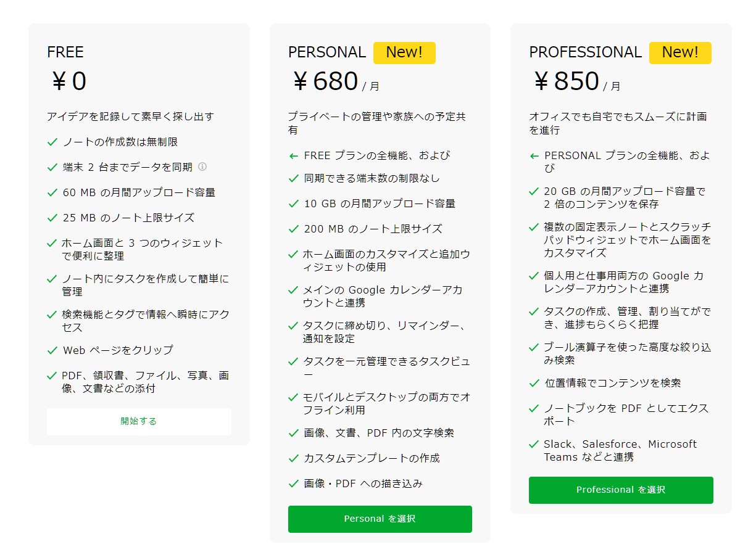
Task: Click the checkmark beside 'Web ページをクリップ'
Action: coord(52,350)
